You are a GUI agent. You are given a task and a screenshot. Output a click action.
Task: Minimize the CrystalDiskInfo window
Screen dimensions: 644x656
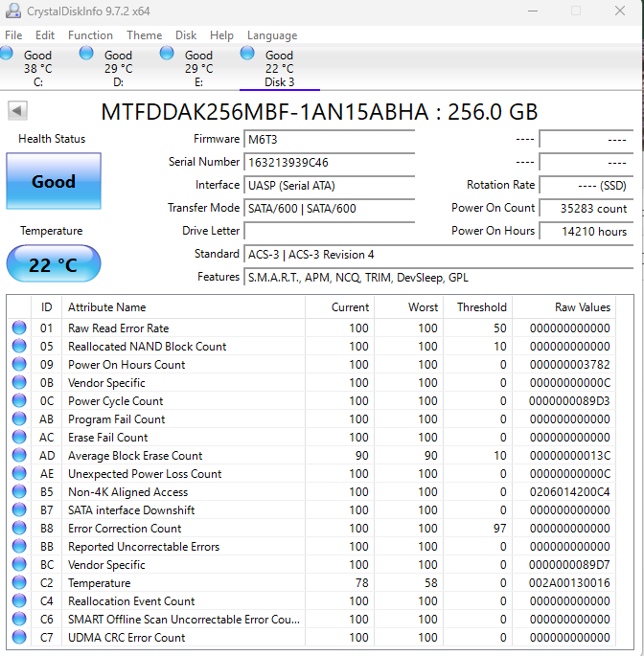point(533,11)
